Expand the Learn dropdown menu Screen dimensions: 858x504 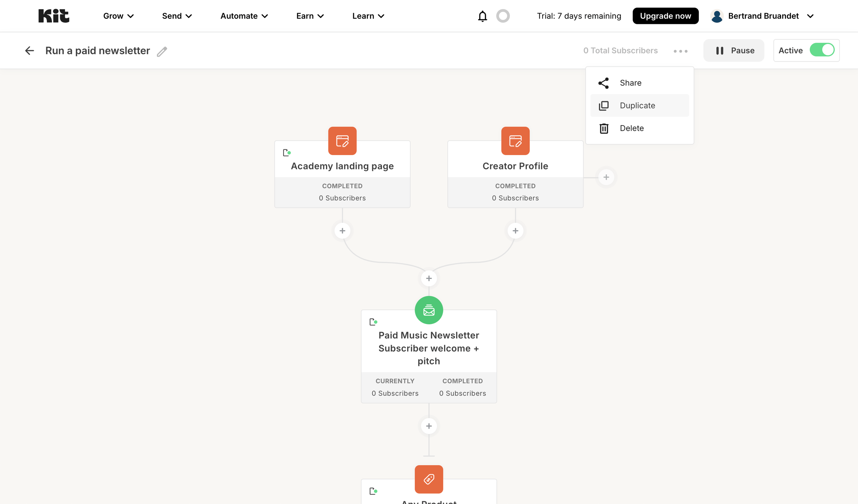click(368, 16)
